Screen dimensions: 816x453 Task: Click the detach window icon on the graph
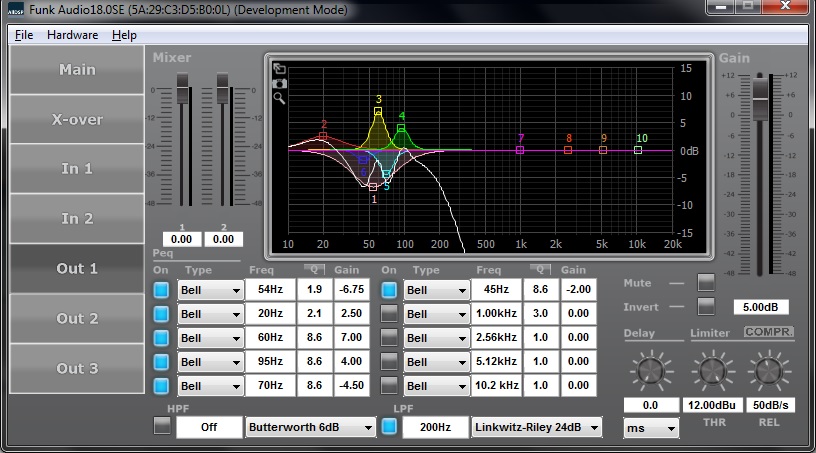click(280, 70)
